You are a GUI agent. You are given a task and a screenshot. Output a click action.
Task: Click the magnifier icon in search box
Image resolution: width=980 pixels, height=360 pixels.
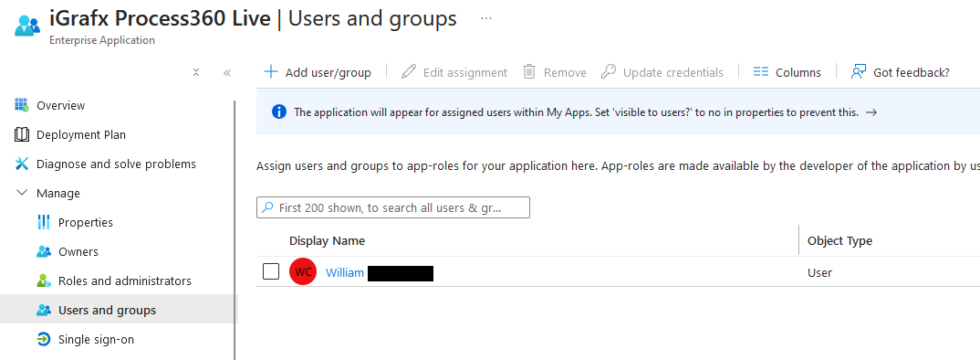pyautogui.click(x=267, y=207)
